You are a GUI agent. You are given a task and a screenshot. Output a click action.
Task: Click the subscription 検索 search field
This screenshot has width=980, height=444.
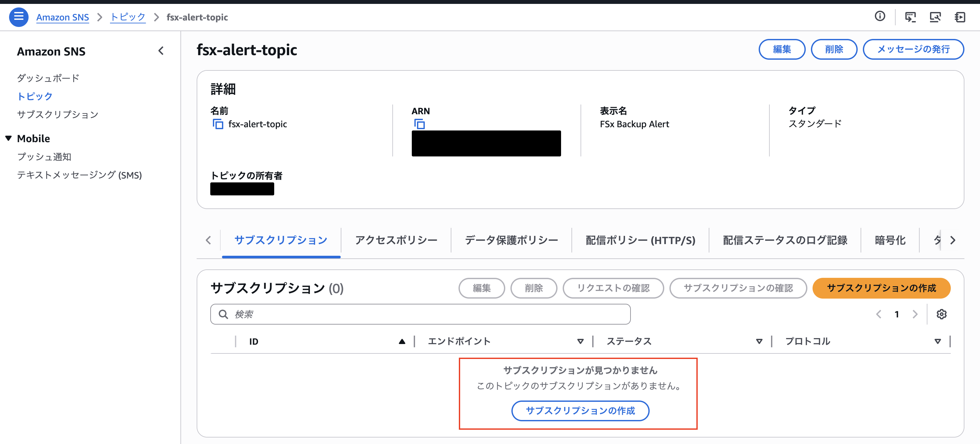(420, 314)
